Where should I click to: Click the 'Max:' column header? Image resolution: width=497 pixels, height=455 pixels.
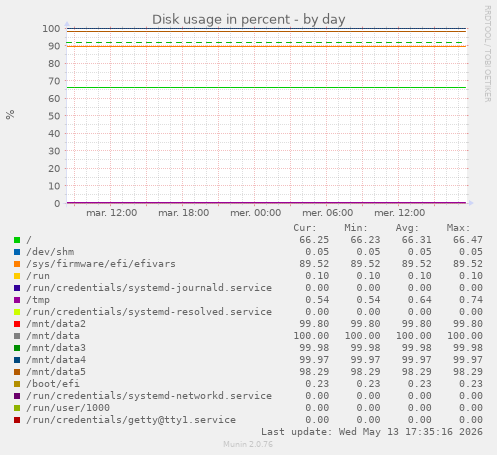click(x=459, y=228)
